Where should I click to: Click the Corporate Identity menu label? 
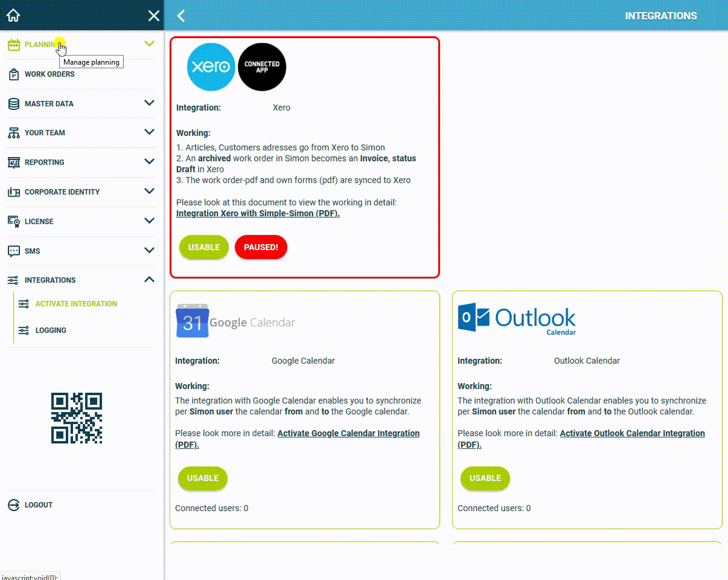tap(62, 192)
